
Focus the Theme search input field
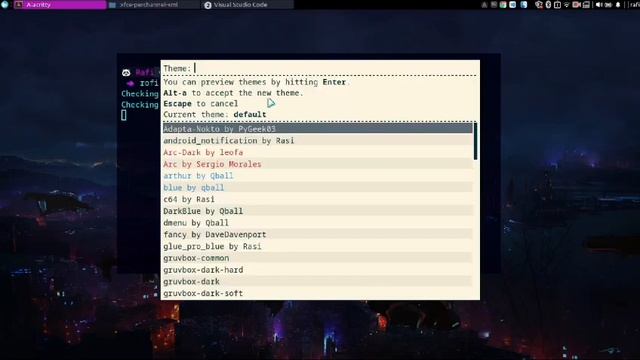(x=320, y=68)
